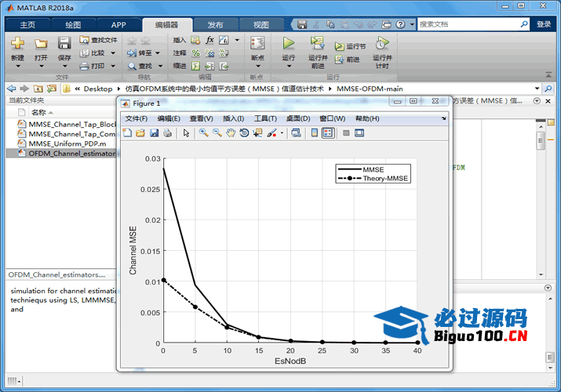Open the 文件(F) menu in Figure 1
Screen dimensions: 561x392
(x=137, y=118)
